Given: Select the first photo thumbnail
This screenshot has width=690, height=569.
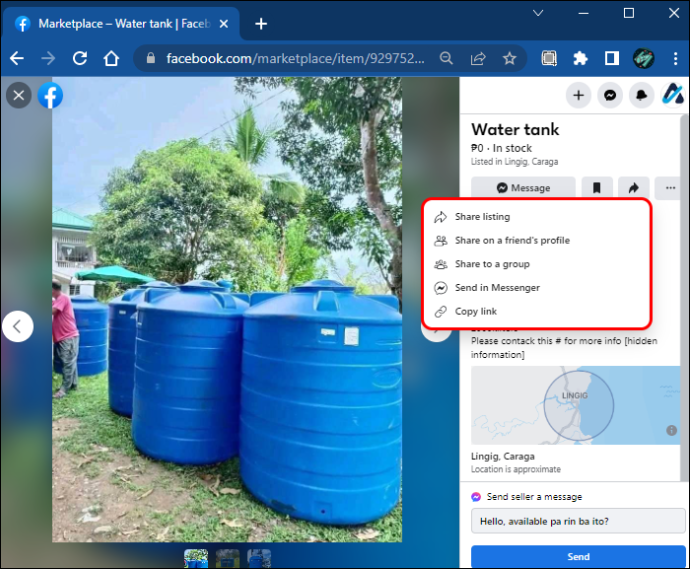Looking at the screenshot, I should coord(196,559).
